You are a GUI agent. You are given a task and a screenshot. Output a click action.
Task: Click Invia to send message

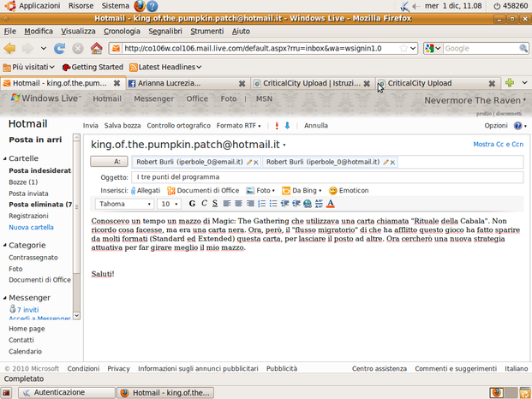[x=91, y=126]
